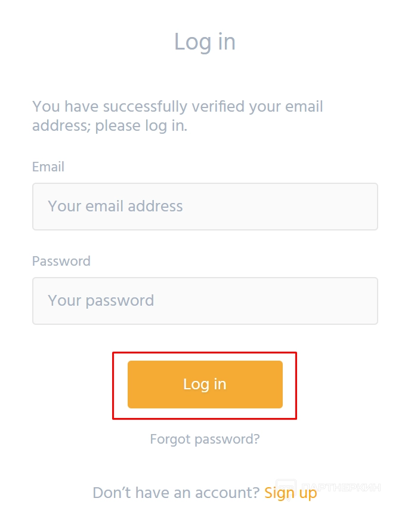Focus the Email input field

pos(205,207)
